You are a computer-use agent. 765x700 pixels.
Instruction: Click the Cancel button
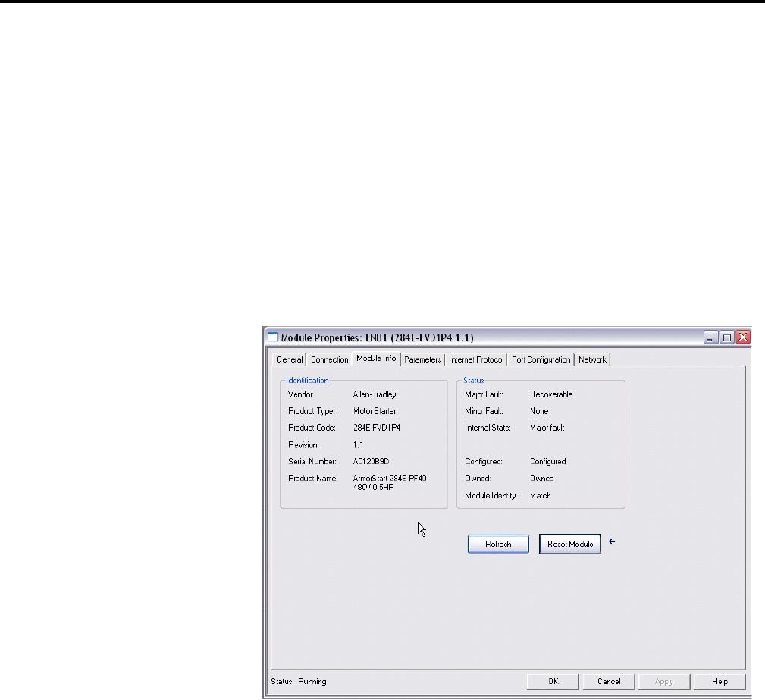pos(609,682)
